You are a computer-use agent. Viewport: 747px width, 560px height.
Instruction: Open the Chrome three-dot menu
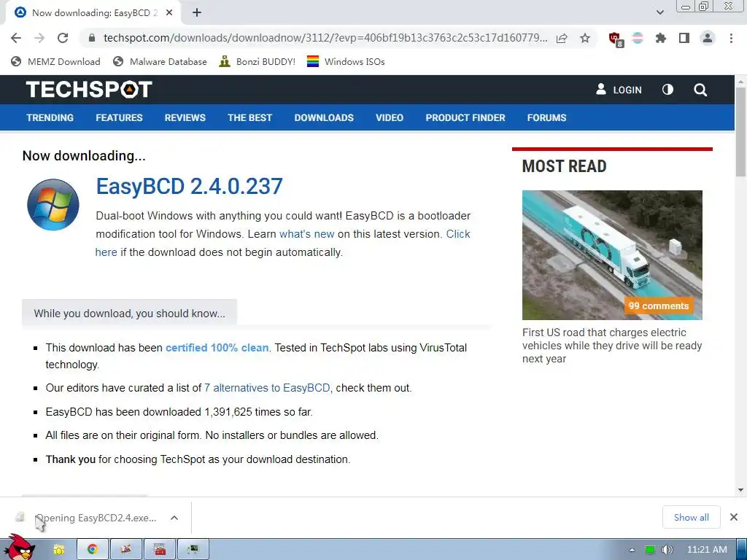(731, 38)
